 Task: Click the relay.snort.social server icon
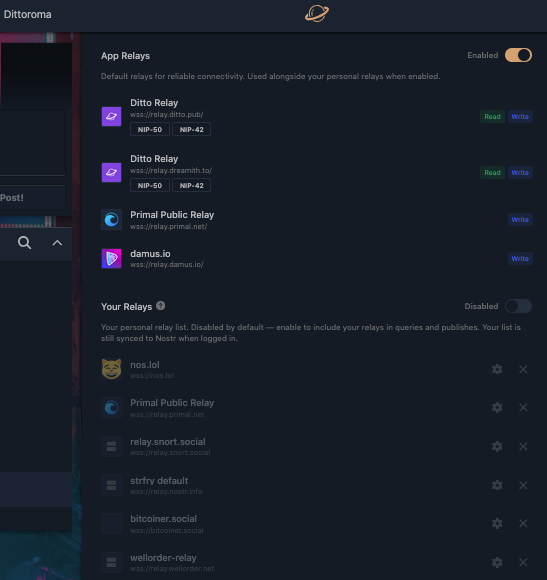(111, 446)
